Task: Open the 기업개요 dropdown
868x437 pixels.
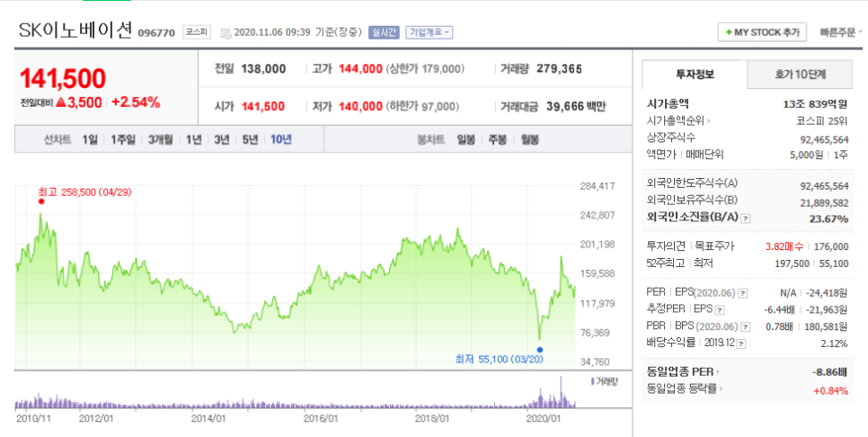Action: (x=429, y=32)
